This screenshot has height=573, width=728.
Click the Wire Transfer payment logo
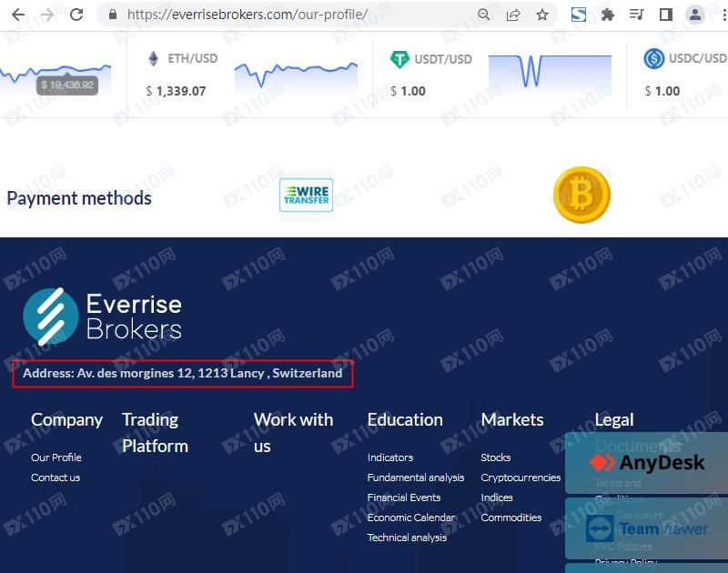(306, 196)
